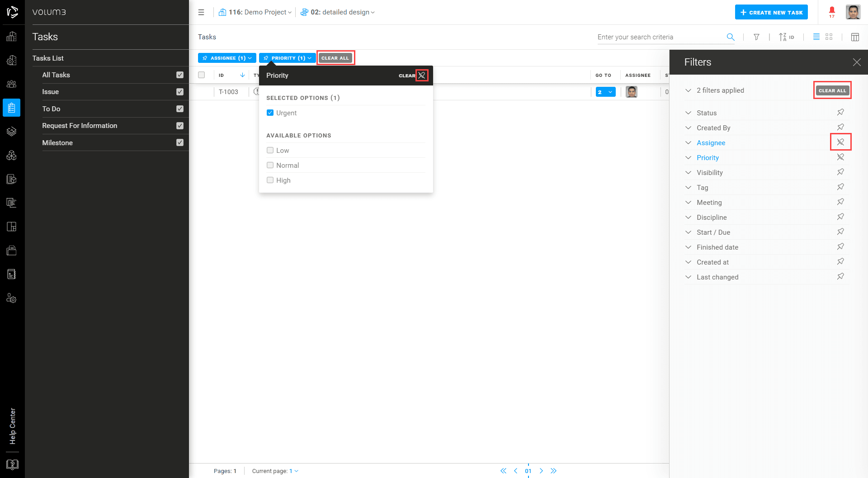The height and width of the screenshot is (478, 868).
Task: Open the layers sidebar icon
Action: pyautogui.click(x=12, y=132)
